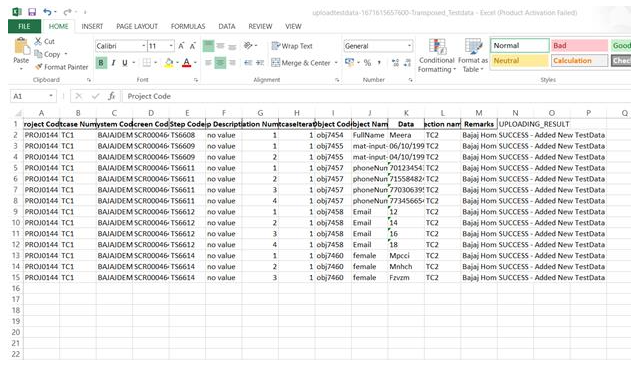The height and width of the screenshot is (373, 637).
Task: Increase font size with larger A icon
Action: (x=181, y=46)
